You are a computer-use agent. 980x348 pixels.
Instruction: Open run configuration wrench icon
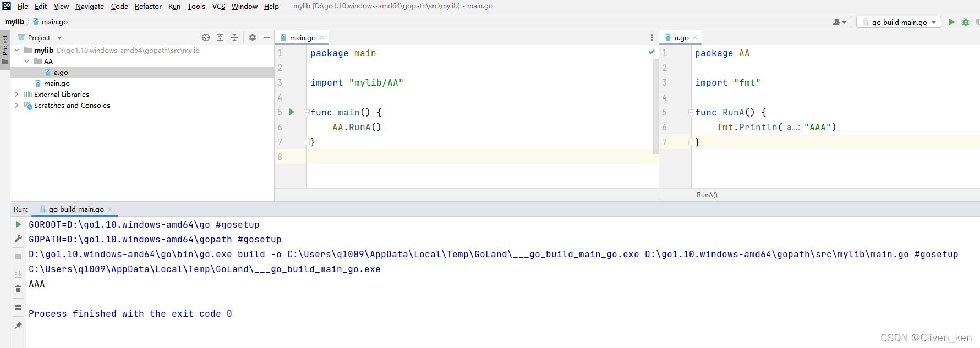click(x=18, y=239)
